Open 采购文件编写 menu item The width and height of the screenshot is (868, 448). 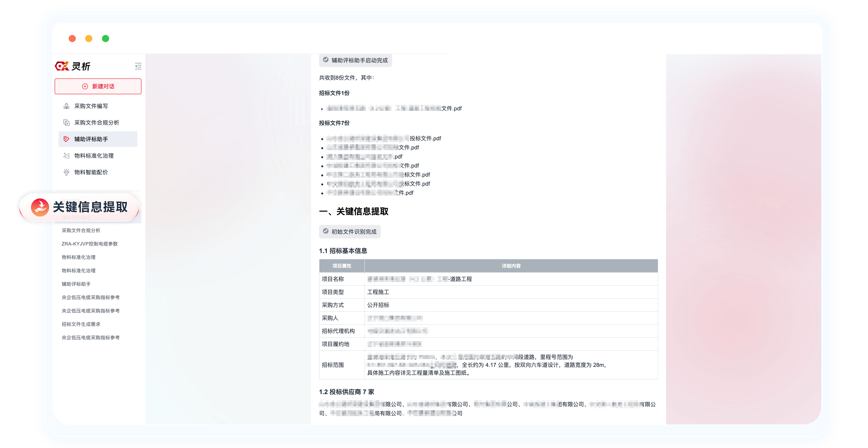pyautogui.click(x=98, y=106)
